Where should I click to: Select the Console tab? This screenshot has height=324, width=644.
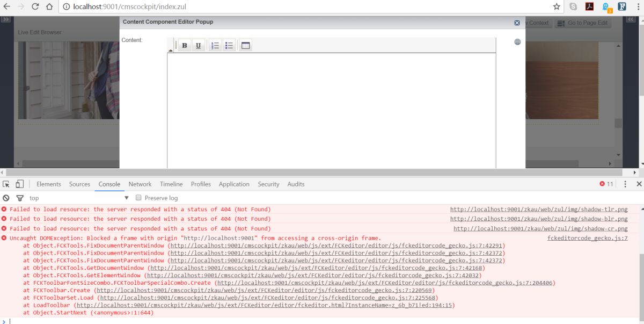109,184
